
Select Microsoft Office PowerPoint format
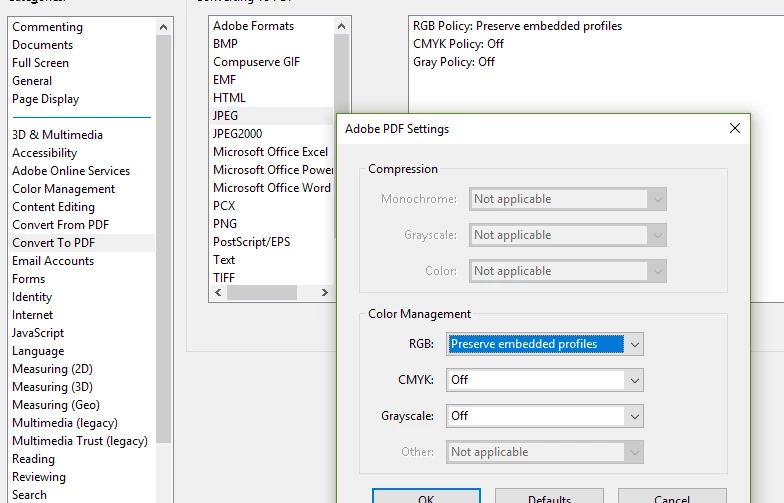click(273, 170)
